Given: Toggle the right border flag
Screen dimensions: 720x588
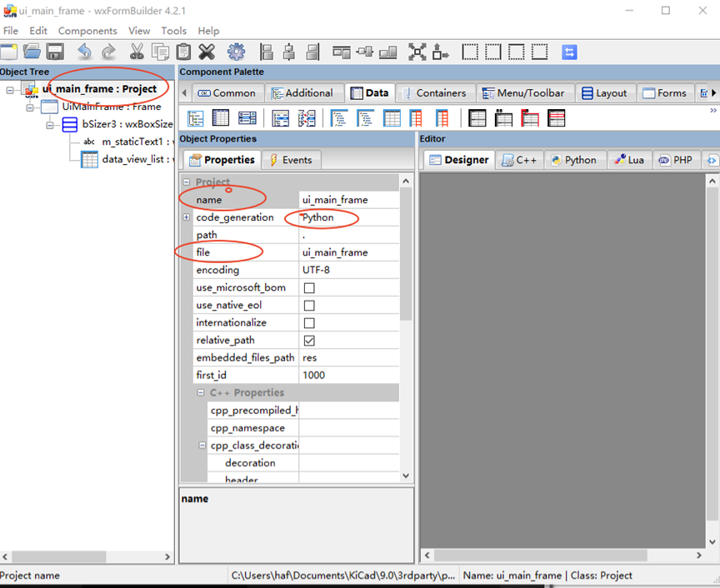Looking at the screenshot, I should [x=493, y=52].
